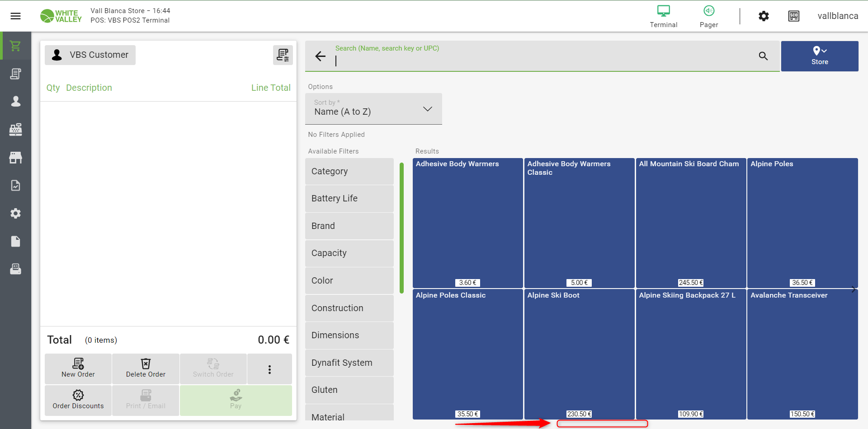868x429 pixels.
Task: Expand the Construction filter
Action: tap(349, 308)
